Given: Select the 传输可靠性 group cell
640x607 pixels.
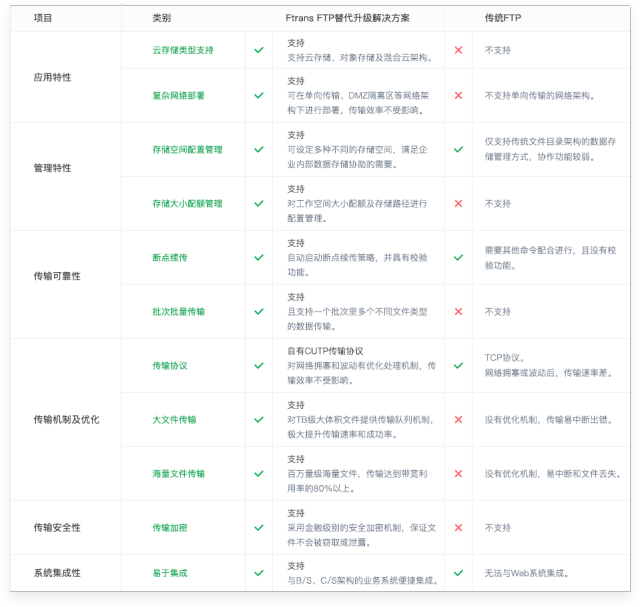Looking at the screenshot, I should click(57, 276).
